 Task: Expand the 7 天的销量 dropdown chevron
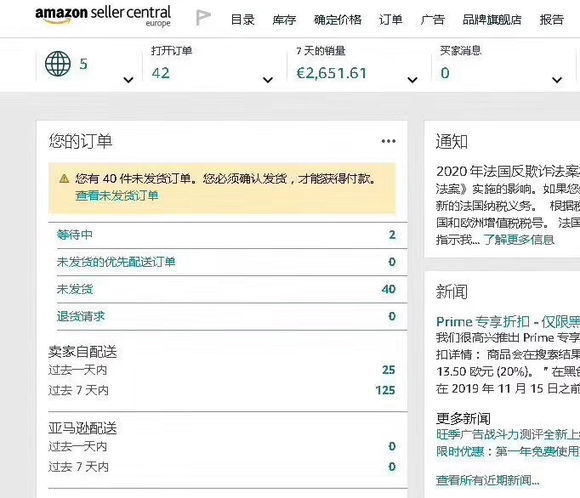click(412, 80)
